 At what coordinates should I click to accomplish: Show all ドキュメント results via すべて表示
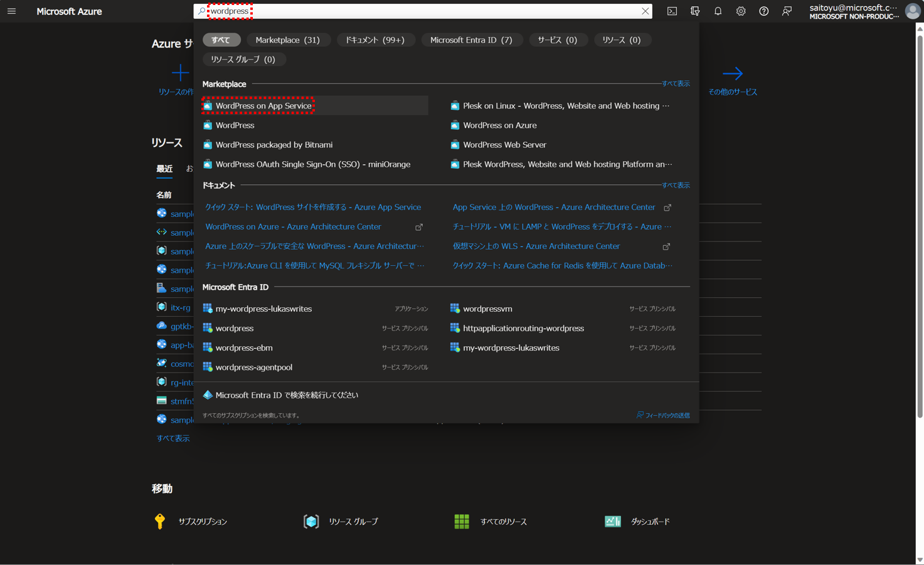676,185
